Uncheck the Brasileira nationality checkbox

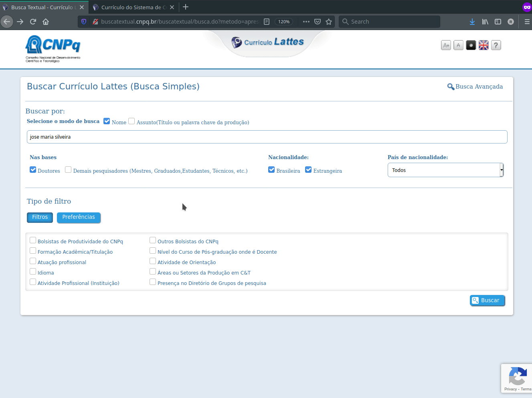(271, 170)
